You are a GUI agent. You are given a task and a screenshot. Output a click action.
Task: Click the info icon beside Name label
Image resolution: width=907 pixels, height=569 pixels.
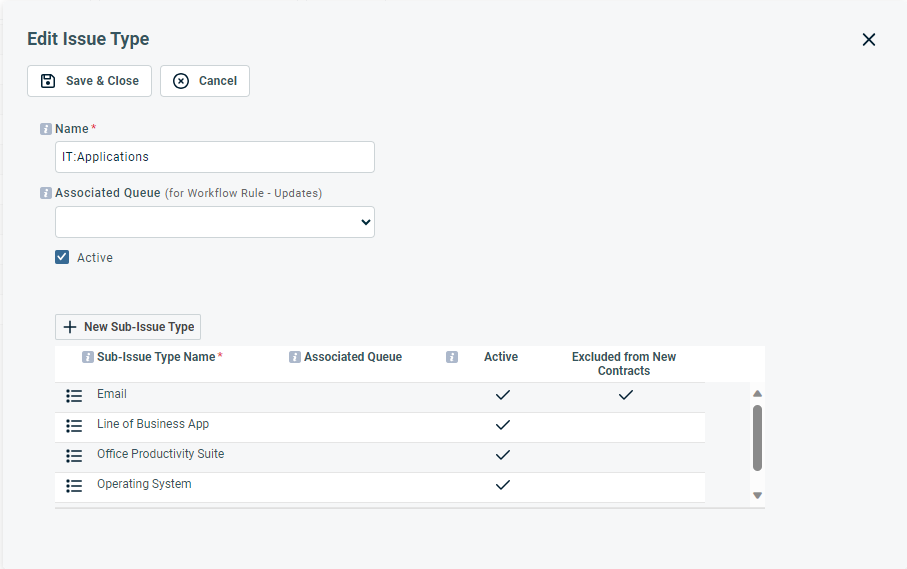coord(46,129)
